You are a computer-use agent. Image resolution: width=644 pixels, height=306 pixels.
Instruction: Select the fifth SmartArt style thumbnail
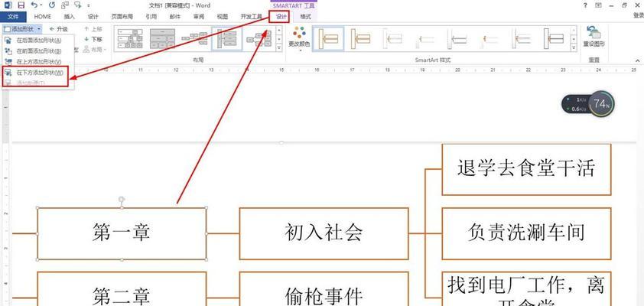(x=457, y=39)
